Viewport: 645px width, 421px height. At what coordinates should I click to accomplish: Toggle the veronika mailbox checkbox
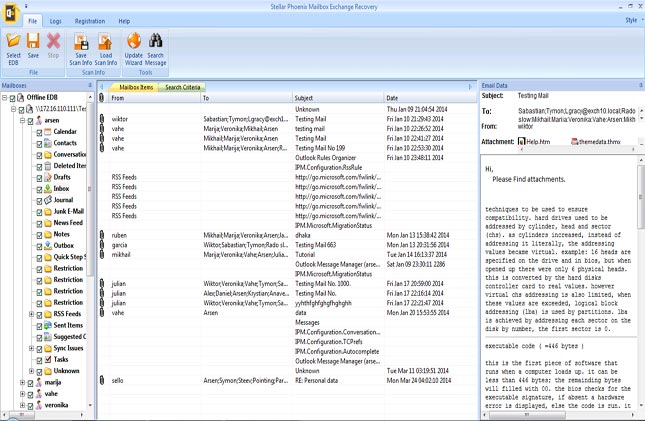coord(30,406)
